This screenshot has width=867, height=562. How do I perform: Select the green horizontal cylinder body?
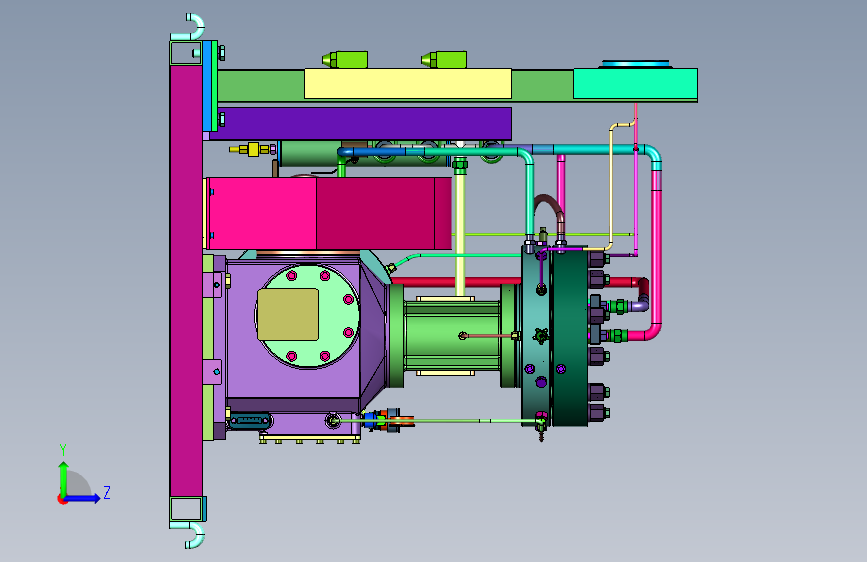click(x=452, y=336)
